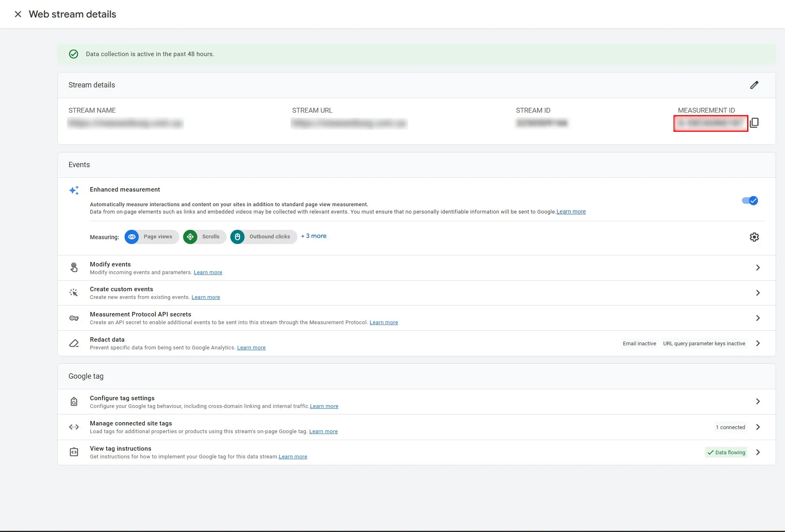This screenshot has height=532, width=785.
Task: Click Learn more link for View tag instructions
Action: (x=293, y=457)
